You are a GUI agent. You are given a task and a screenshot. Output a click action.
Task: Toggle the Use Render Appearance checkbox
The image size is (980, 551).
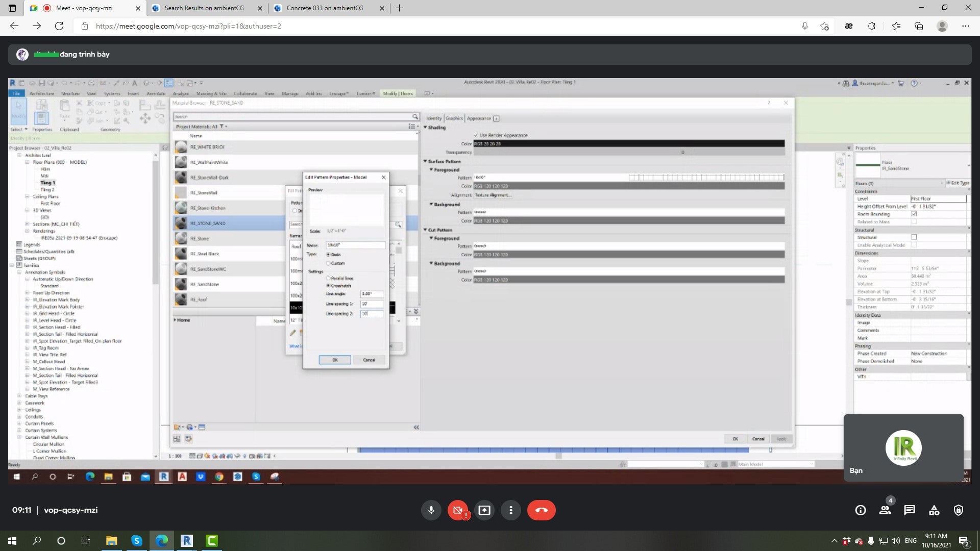click(x=476, y=135)
